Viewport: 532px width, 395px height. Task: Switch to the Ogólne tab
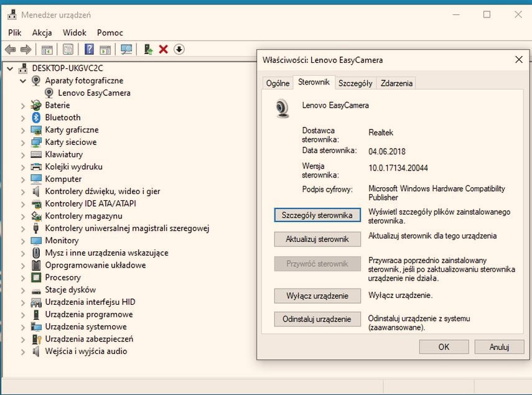(278, 83)
